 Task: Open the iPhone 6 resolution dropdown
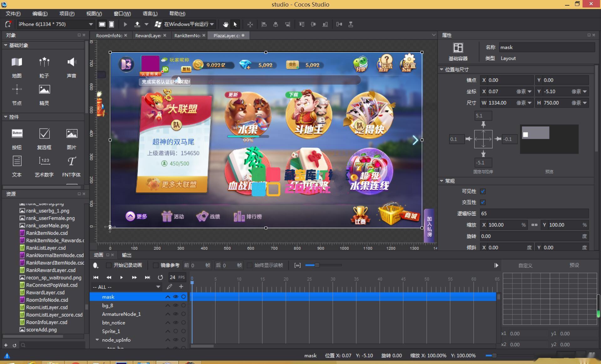coord(90,24)
